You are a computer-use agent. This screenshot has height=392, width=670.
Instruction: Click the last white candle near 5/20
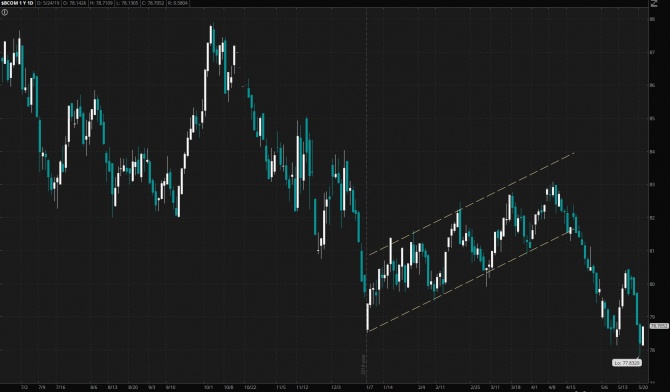click(x=643, y=336)
